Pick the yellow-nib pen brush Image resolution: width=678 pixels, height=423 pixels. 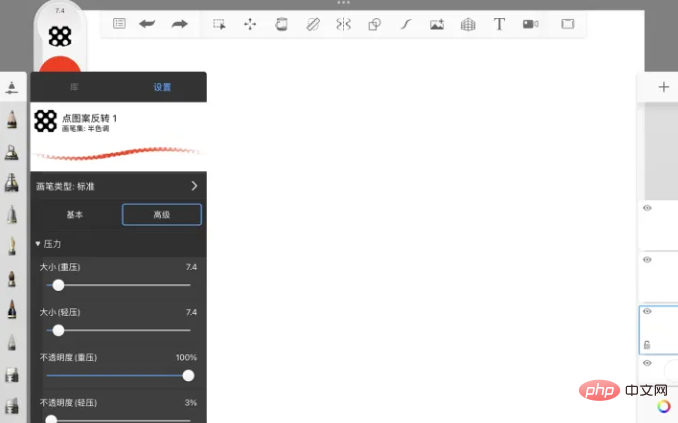pos(12,246)
